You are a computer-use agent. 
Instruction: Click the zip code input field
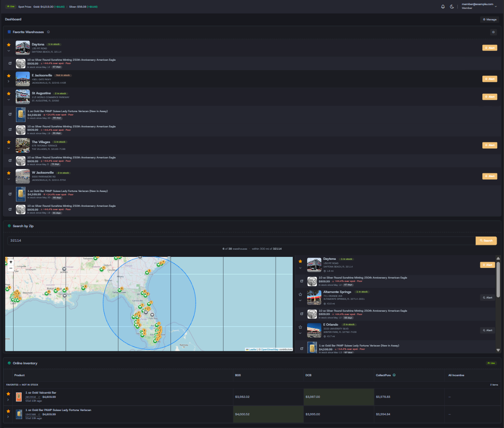pos(241,240)
